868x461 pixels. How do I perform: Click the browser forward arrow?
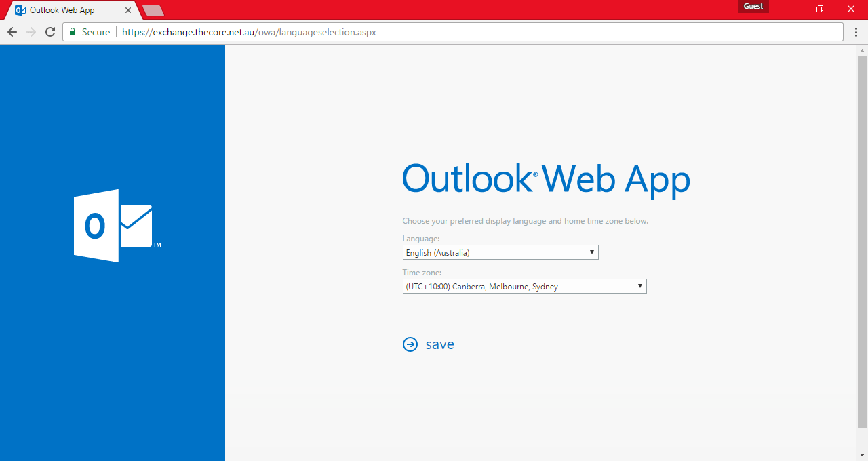(x=31, y=32)
